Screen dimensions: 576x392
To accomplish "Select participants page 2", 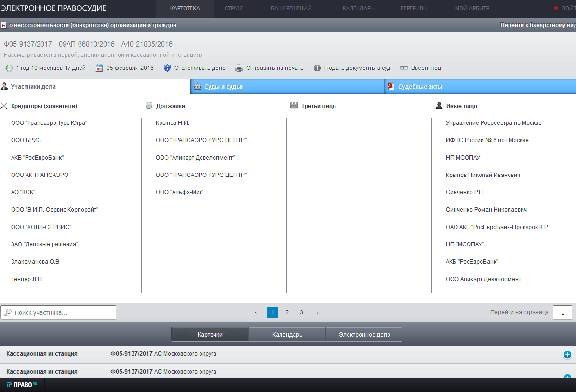I will point(287,312).
